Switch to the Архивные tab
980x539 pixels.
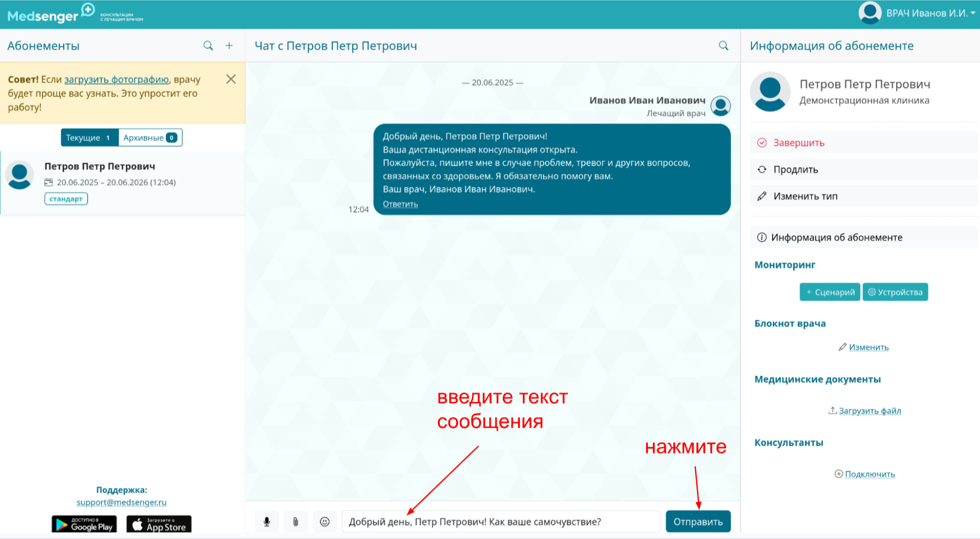[150, 138]
